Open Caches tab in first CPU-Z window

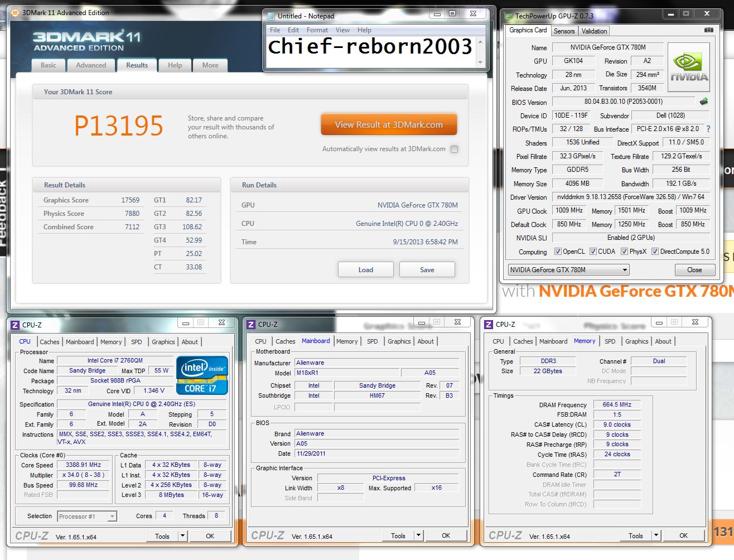(x=50, y=342)
